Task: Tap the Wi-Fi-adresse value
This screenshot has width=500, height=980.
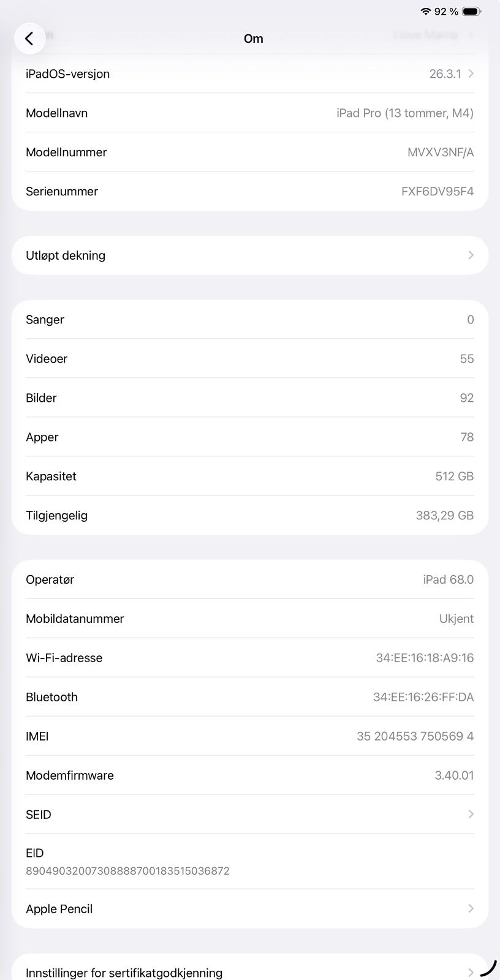Action: pos(425,658)
